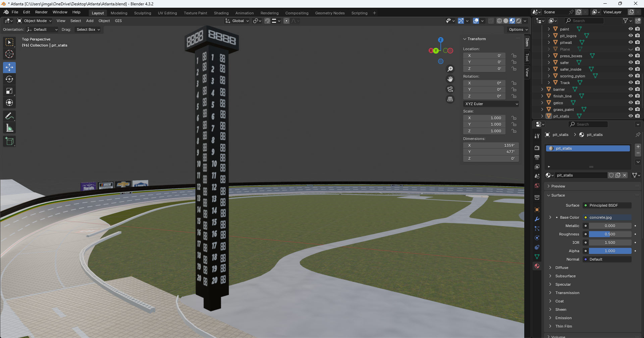644x338 pixels.
Task: Disable rendering of scoring_pylon camera icon
Action: [637, 76]
